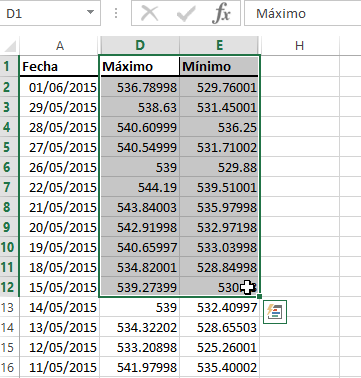Select column A header

click(60, 46)
